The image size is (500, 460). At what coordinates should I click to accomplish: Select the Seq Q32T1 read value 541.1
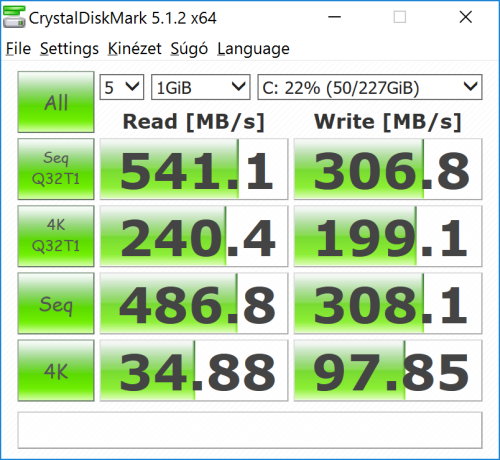pos(194,169)
